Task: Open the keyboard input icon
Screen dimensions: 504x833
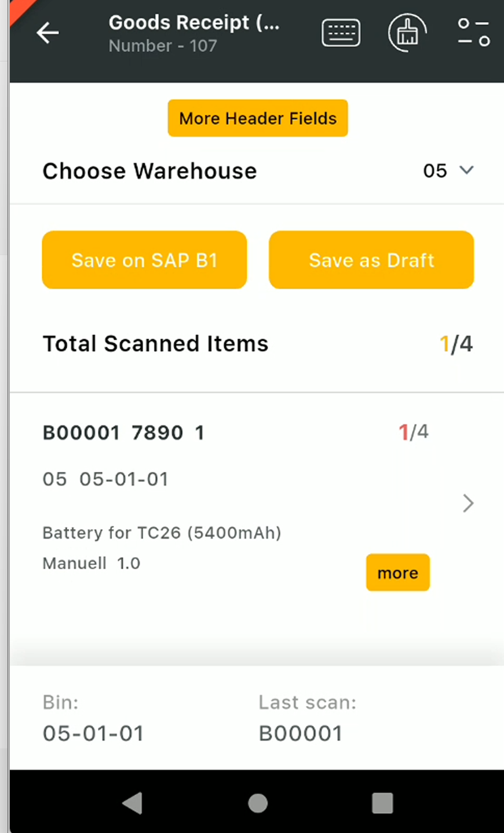Action: (x=341, y=33)
